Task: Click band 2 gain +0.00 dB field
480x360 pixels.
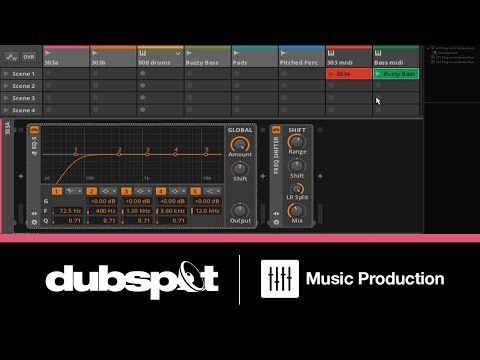Action: tap(102, 201)
